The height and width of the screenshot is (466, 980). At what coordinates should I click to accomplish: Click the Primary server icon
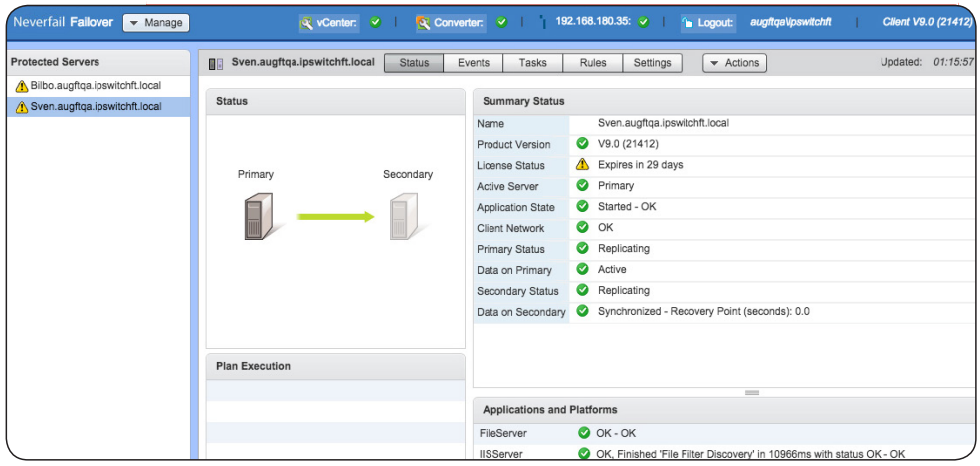coord(258,217)
